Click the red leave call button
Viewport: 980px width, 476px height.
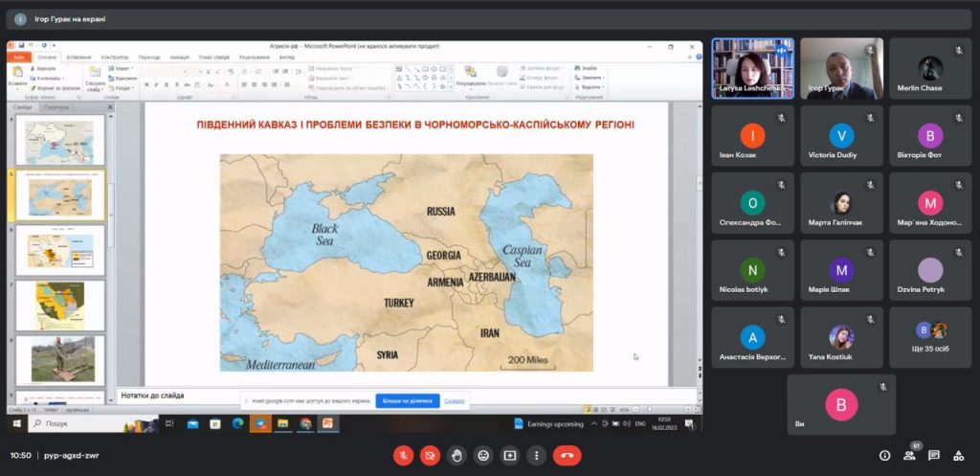[567, 456]
